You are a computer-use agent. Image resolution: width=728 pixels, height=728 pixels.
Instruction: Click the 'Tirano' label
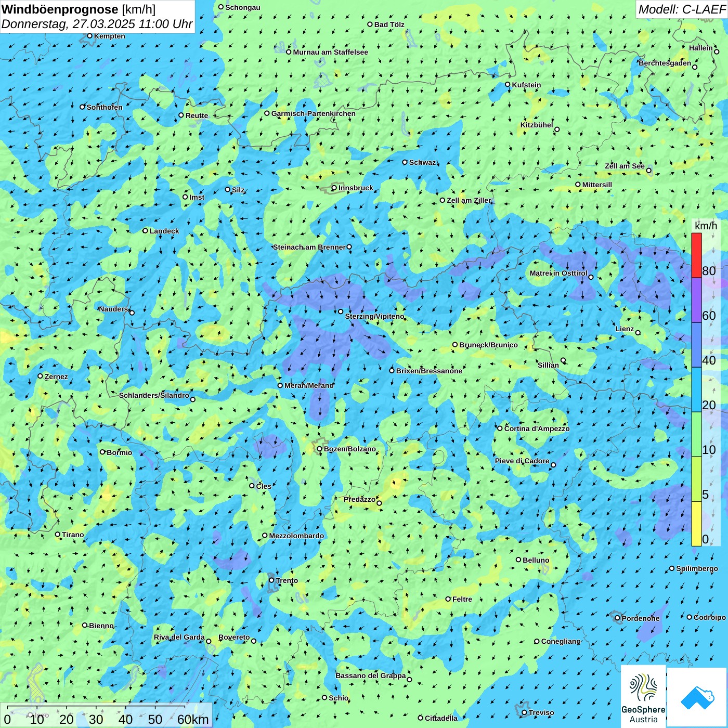(x=73, y=535)
